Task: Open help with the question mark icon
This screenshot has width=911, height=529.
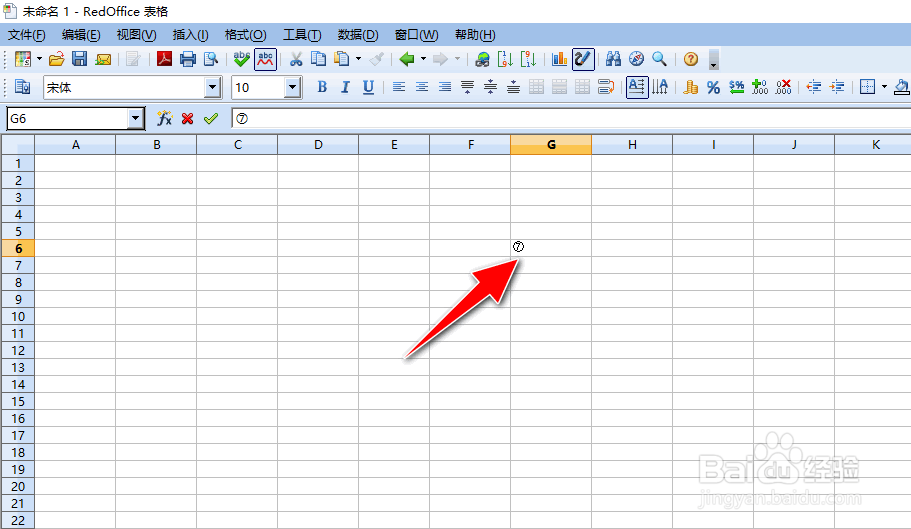Action: tap(691, 59)
